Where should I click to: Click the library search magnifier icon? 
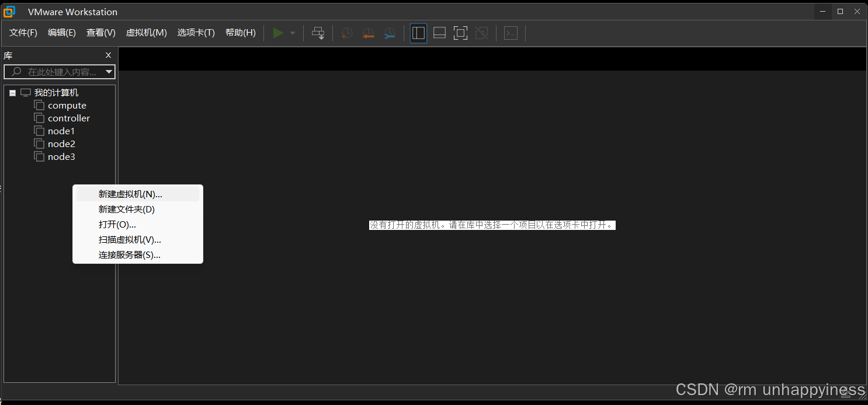(16, 72)
